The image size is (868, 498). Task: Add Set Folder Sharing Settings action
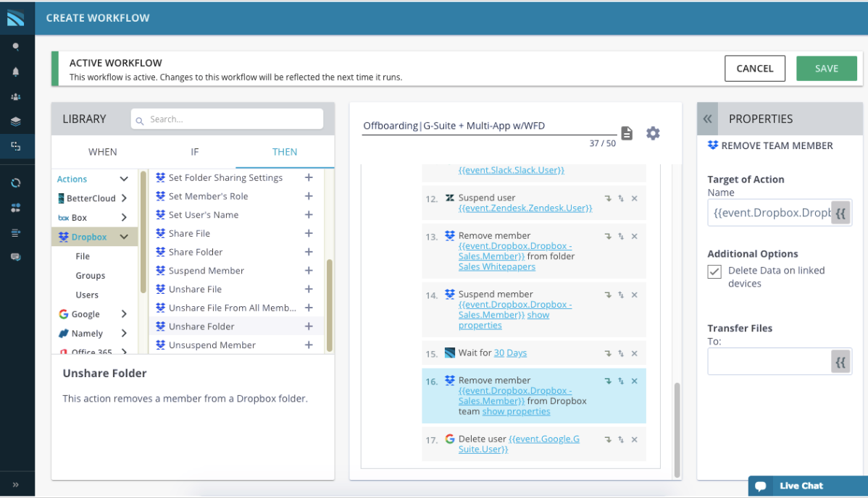pos(309,177)
